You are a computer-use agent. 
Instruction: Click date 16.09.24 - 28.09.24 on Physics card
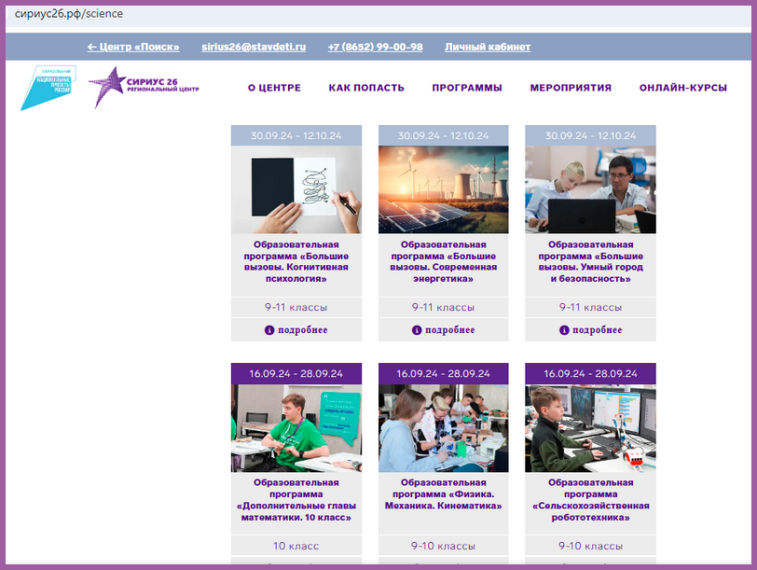click(443, 374)
